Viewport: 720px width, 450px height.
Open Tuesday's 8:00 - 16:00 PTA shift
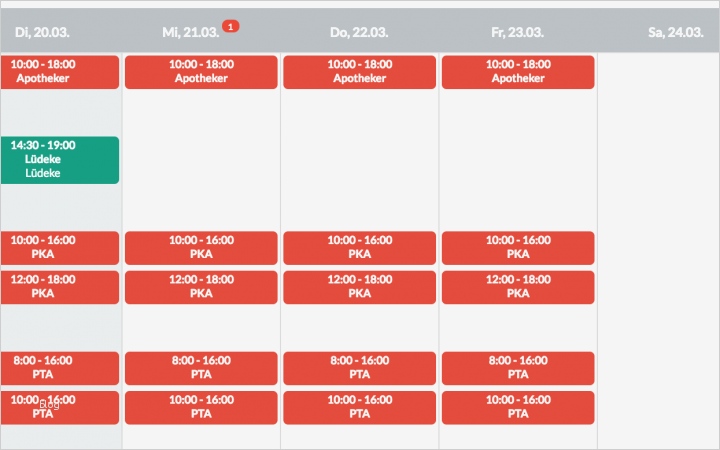point(59,368)
